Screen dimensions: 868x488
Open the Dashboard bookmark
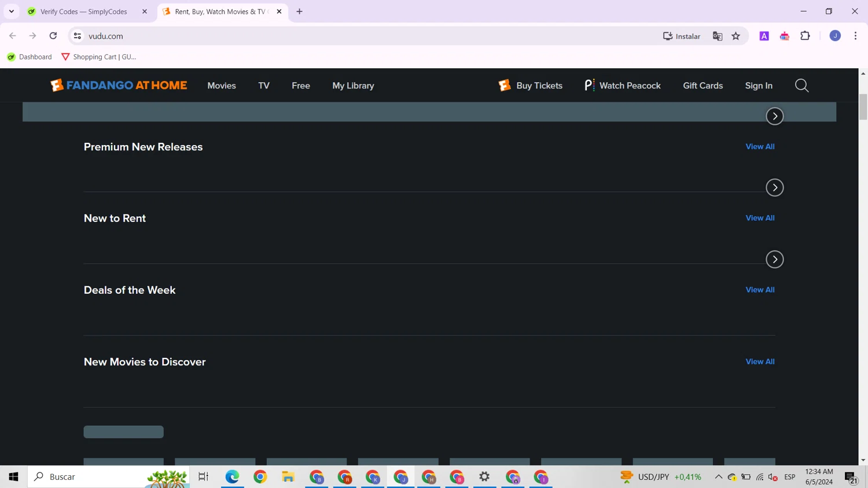pos(30,57)
